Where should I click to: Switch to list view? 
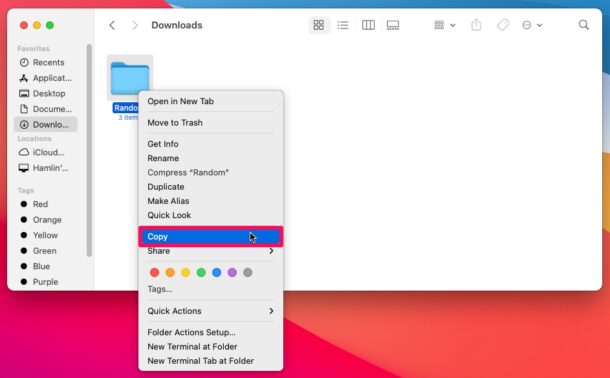click(343, 25)
